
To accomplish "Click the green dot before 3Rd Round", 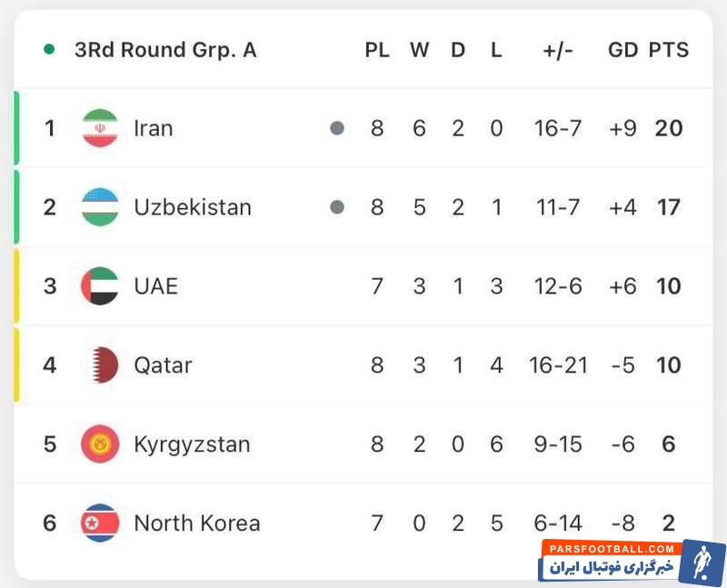I will [49, 50].
